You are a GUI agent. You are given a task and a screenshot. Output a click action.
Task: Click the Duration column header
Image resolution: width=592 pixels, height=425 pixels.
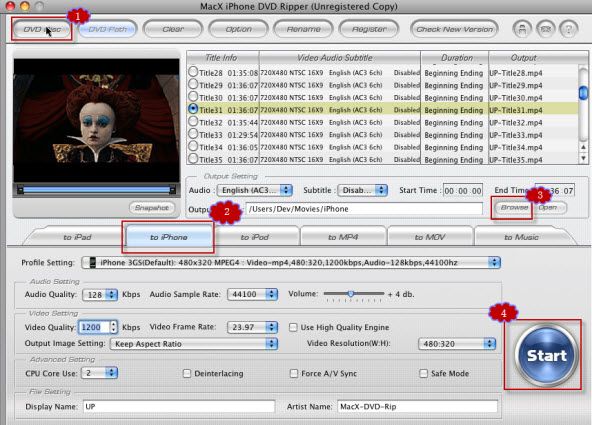click(x=455, y=58)
